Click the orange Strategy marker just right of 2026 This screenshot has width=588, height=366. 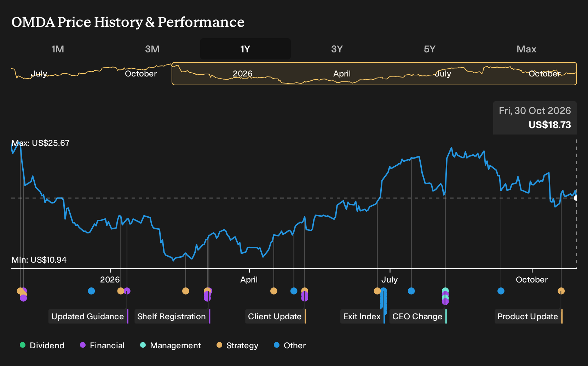coord(121,291)
